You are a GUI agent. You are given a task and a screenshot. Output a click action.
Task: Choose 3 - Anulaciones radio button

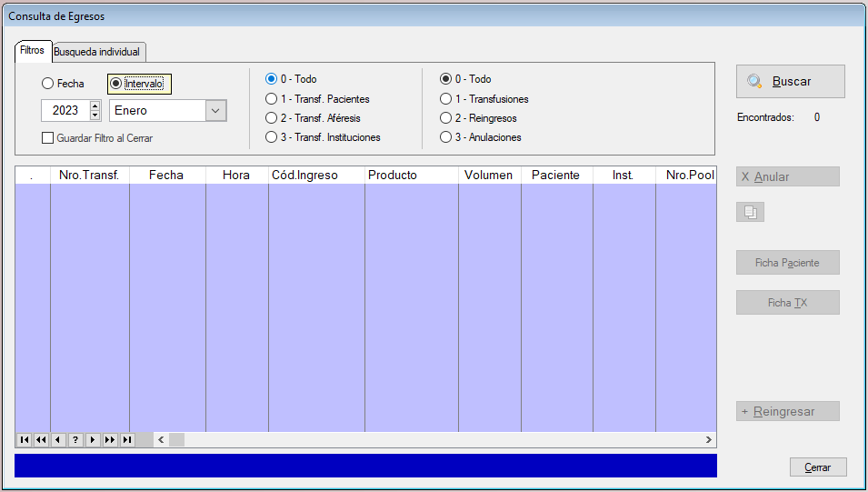tap(446, 137)
